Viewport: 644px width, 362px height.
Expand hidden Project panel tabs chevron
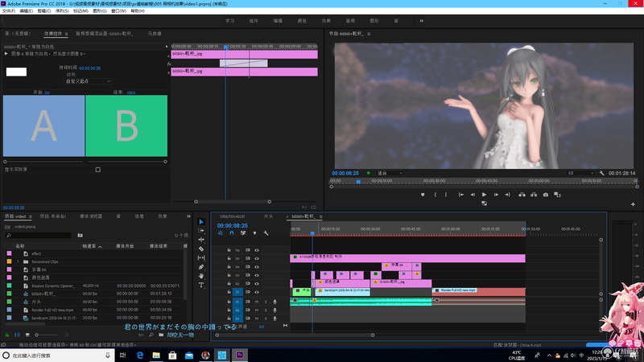[188, 216]
